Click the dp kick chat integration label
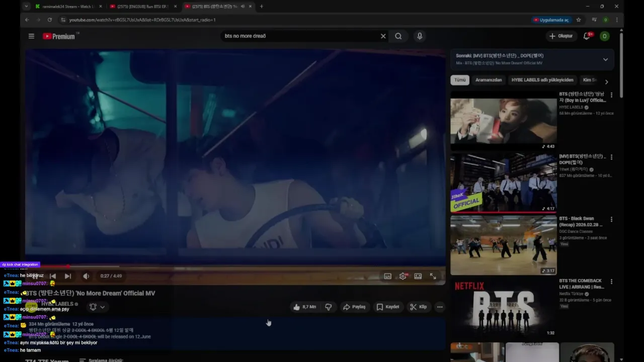 (20, 264)
